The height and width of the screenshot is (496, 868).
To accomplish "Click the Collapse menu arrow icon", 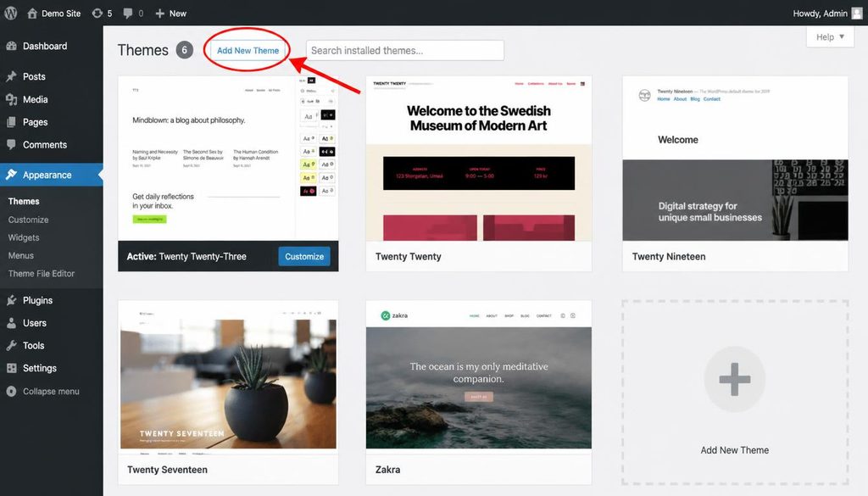I will pos(12,391).
